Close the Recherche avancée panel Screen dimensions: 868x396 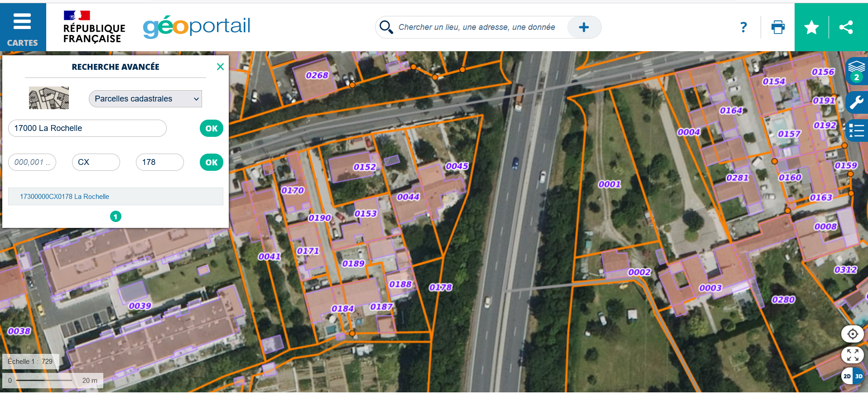220,67
